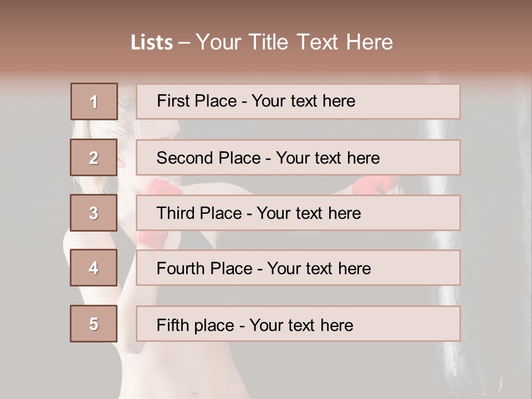Image resolution: width=532 pixels, height=399 pixels.
Task: Select the "Second Place" text bar
Action: pyautogui.click(x=298, y=157)
